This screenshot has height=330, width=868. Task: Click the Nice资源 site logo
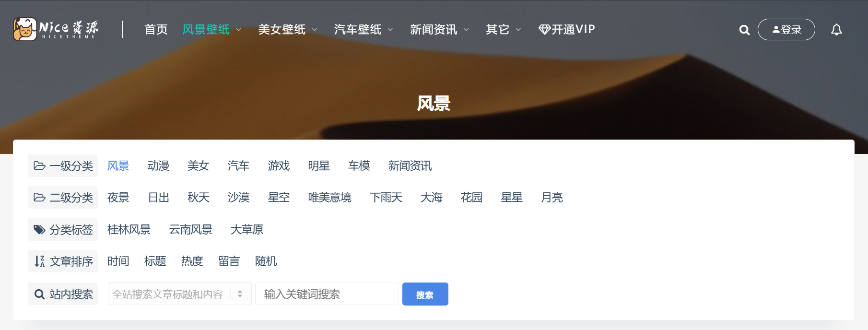(x=56, y=29)
